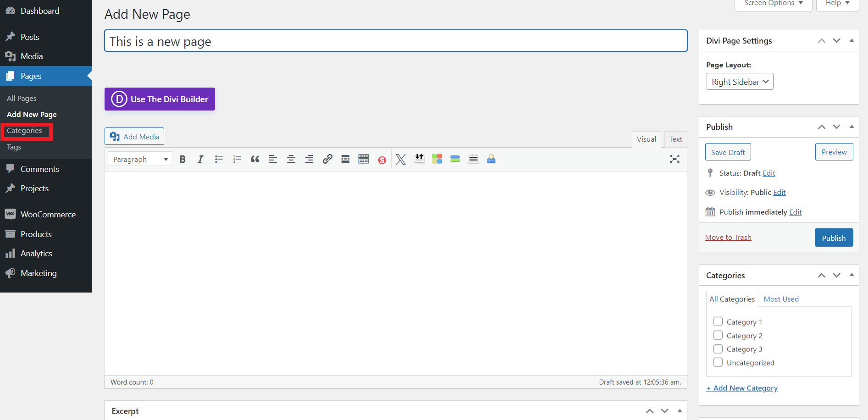Move the Divi Page Settings panel down
This screenshot has width=868, height=420.
(836, 40)
